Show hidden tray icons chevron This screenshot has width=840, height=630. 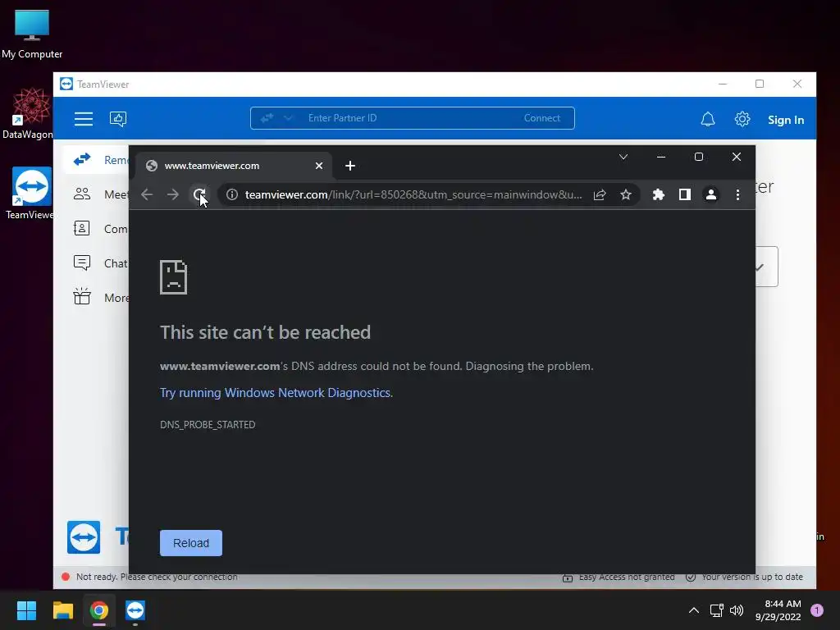[694, 610]
